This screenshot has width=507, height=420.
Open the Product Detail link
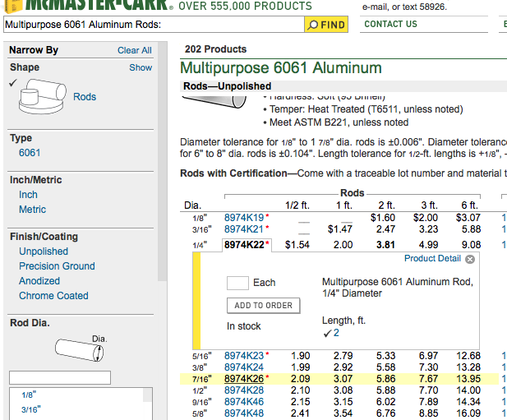tap(432, 258)
